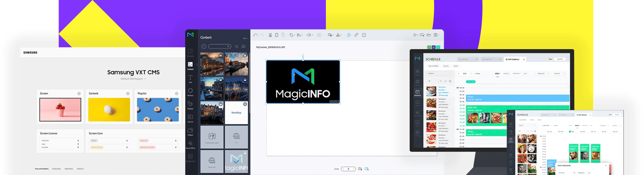
Task: Select the Cut scissors icon
Action: 270,35
